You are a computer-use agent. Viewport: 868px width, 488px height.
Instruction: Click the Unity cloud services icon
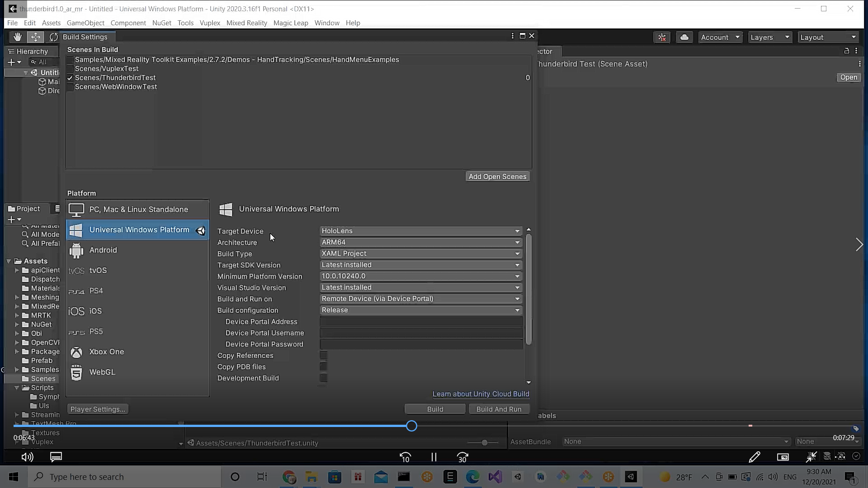[684, 37]
